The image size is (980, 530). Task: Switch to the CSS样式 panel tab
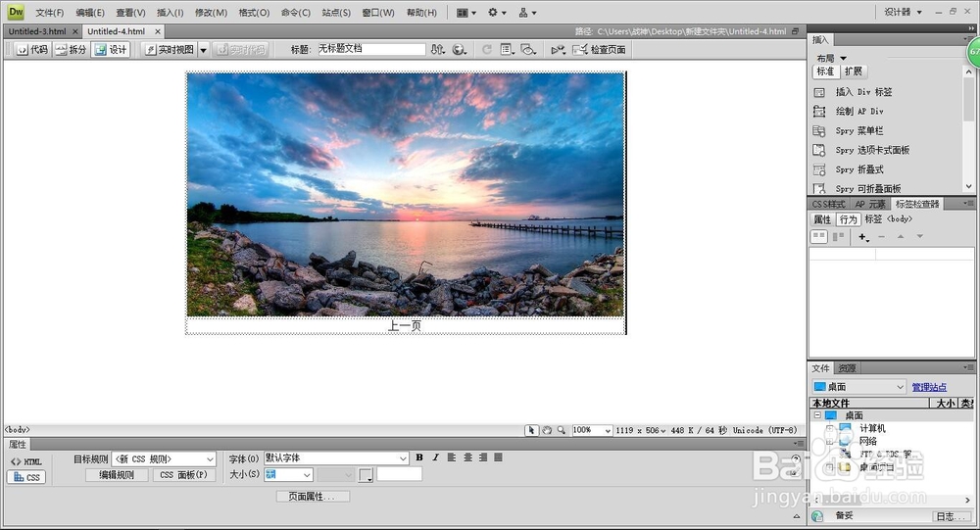(828, 204)
